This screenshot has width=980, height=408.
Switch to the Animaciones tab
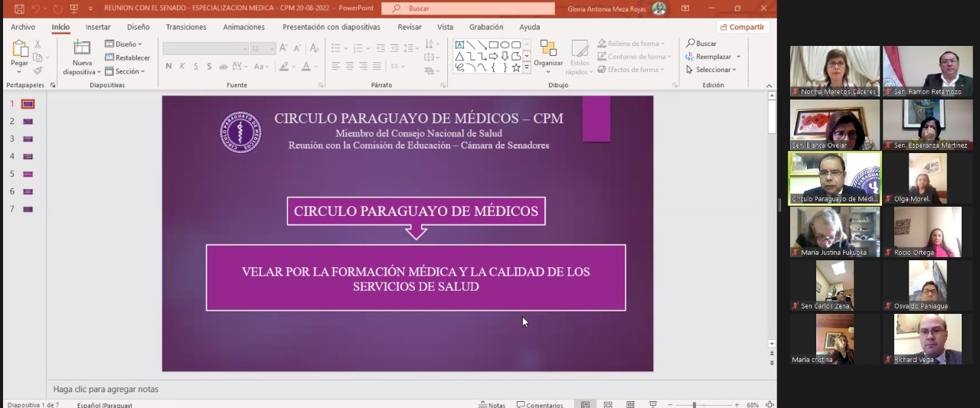point(244,27)
